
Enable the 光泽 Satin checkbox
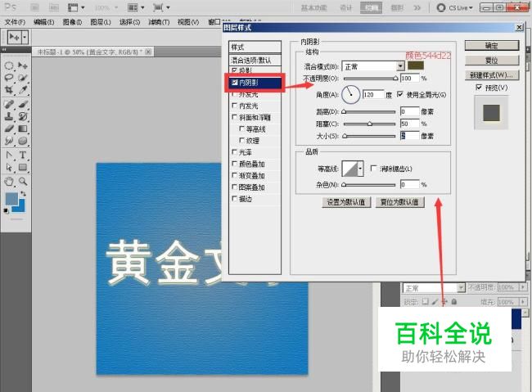coord(234,152)
